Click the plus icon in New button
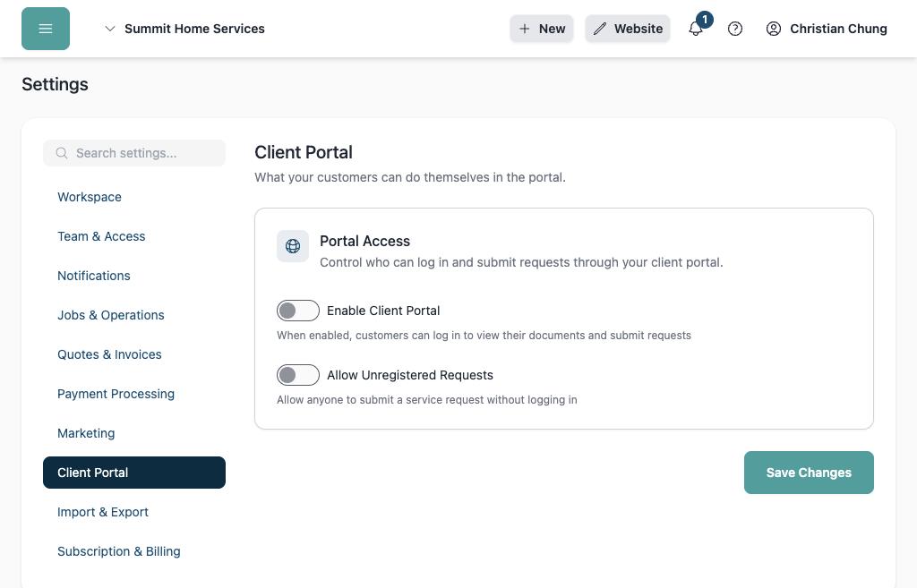The image size is (917, 588). (525, 29)
